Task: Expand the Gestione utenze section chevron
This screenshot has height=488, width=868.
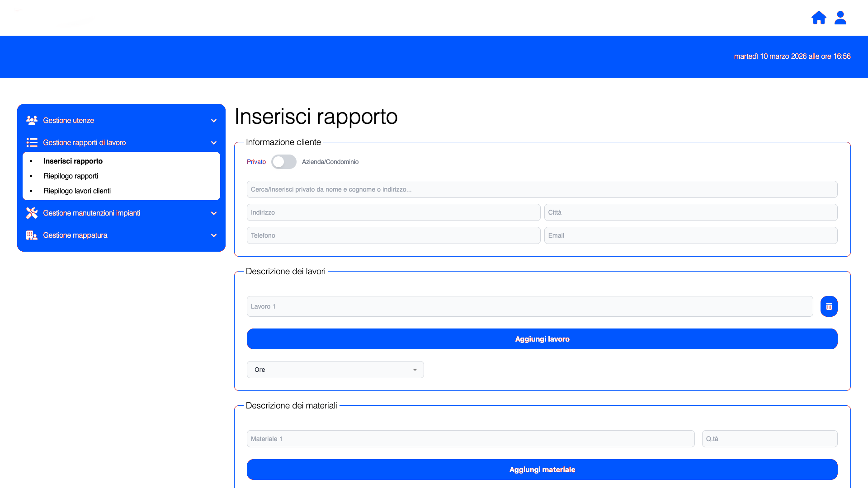Action: 213,120
